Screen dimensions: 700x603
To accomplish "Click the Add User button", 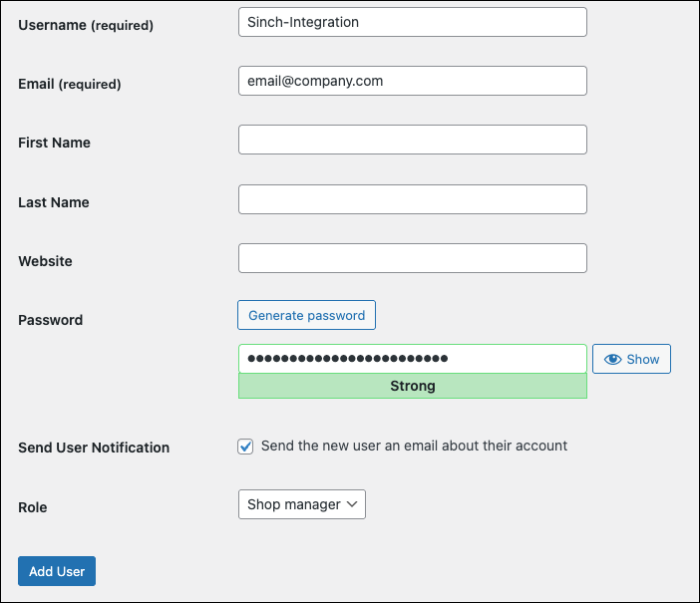I will [57, 571].
